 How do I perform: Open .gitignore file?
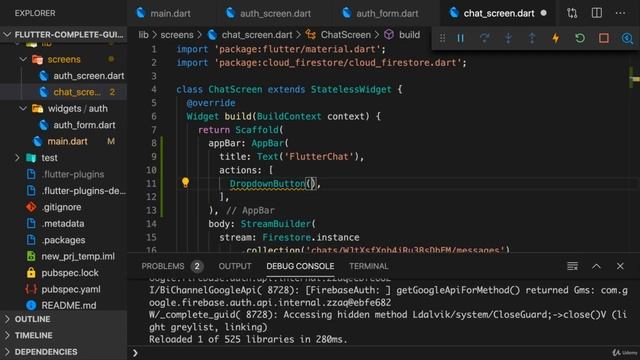61,207
